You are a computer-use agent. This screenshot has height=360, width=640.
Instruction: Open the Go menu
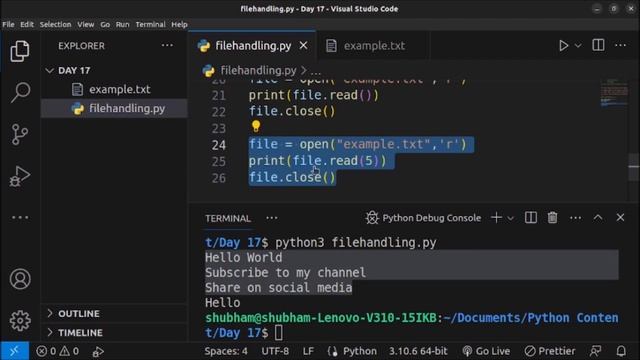point(105,24)
